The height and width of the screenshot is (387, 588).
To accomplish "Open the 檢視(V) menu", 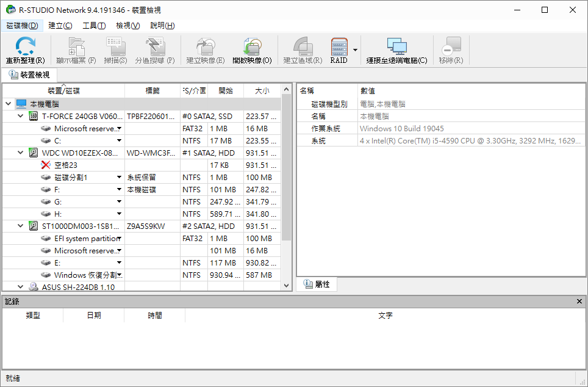I will (128, 26).
